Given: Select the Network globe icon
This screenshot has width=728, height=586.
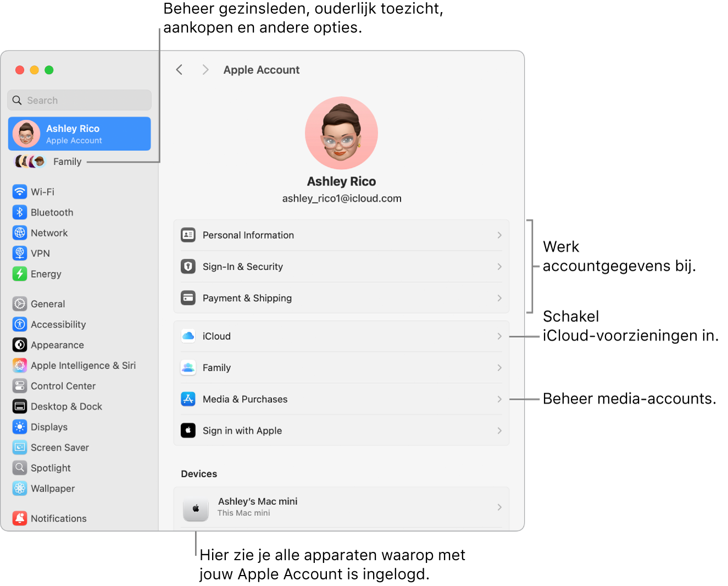Looking at the screenshot, I should click(20, 233).
